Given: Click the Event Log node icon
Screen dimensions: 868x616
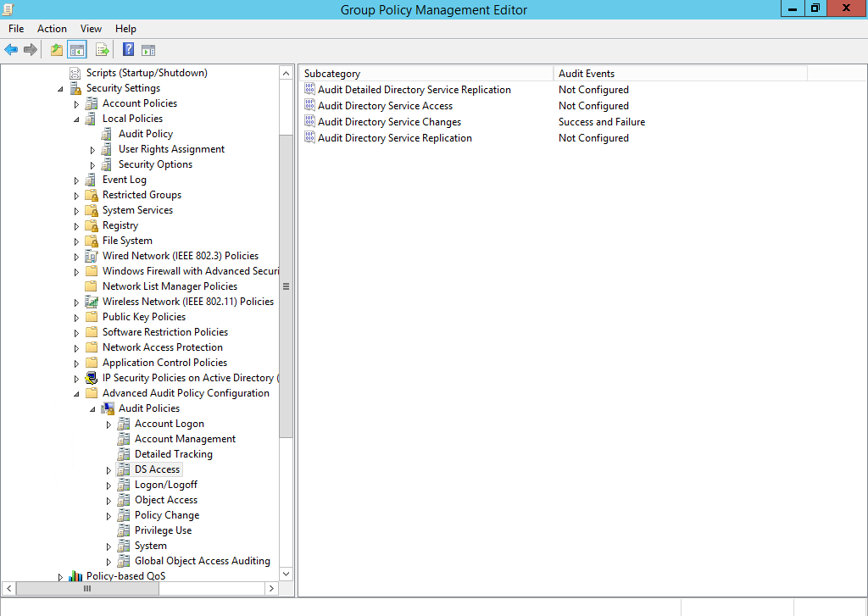Looking at the screenshot, I should pos(92,180).
